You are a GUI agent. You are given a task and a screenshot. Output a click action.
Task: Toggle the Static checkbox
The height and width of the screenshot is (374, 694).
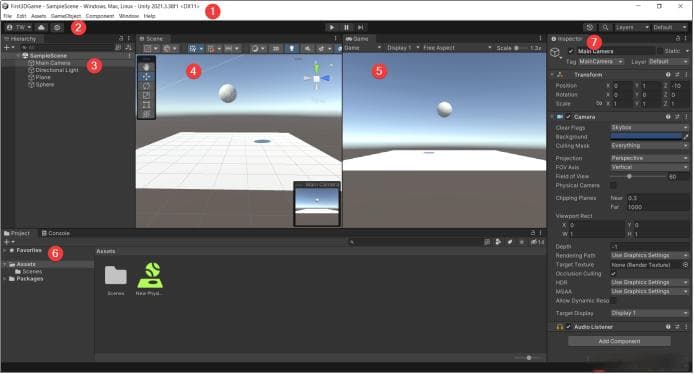coord(659,51)
